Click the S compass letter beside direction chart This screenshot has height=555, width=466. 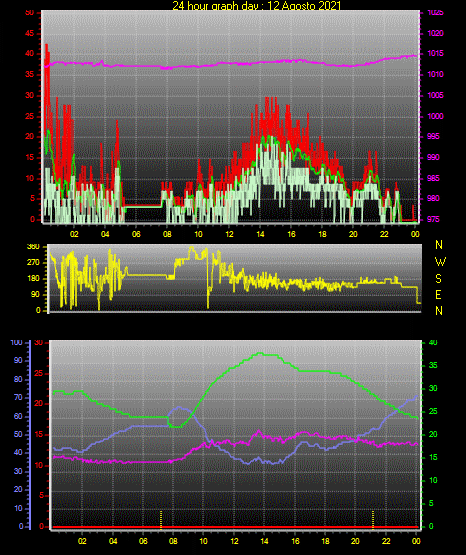pyautogui.click(x=438, y=279)
